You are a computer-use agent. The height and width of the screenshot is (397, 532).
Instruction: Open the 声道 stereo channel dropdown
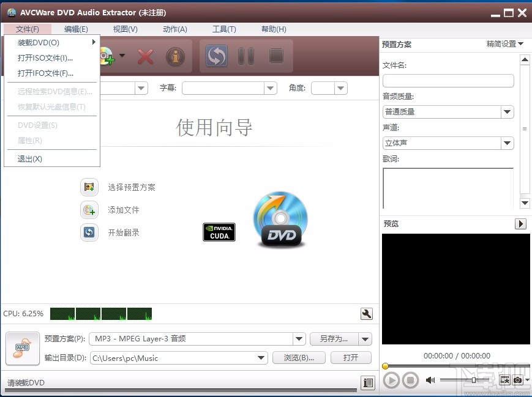tap(507, 143)
